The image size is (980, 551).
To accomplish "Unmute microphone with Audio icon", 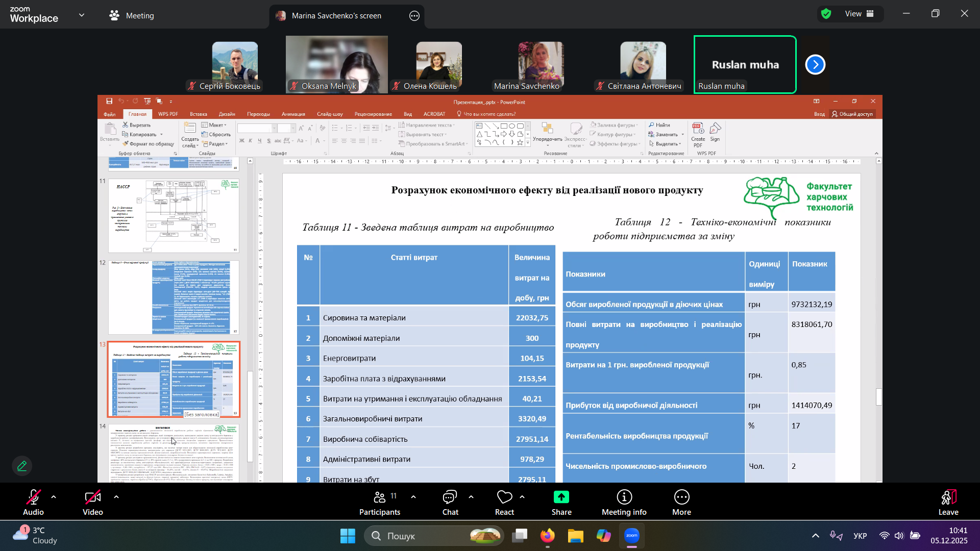I will coord(33,497).
